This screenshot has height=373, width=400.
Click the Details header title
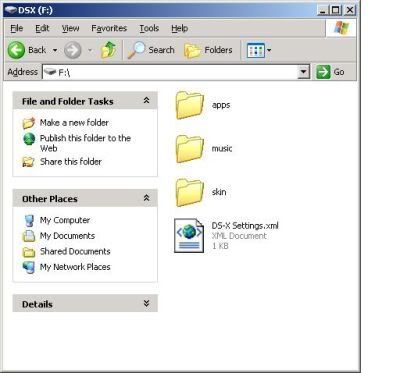point(37,304)
